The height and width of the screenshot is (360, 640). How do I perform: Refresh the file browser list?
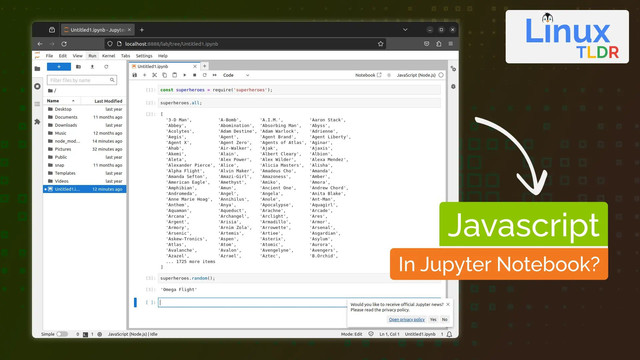106,67
